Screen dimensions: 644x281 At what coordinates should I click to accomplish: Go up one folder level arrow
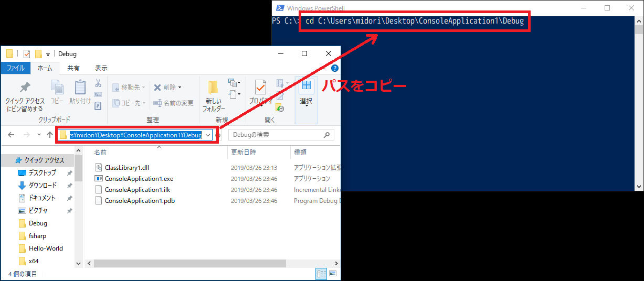[x=50, y=135]
